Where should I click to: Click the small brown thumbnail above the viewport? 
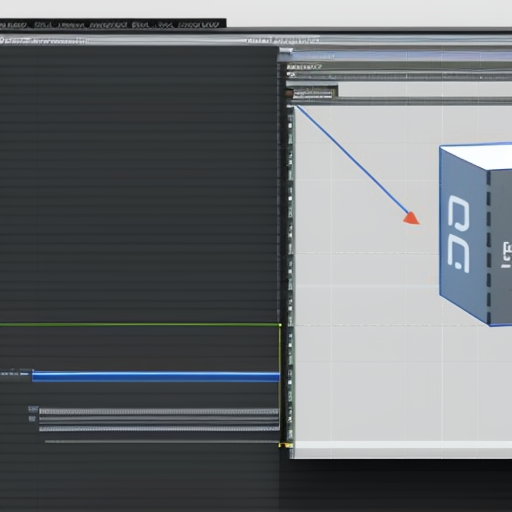click(289, 93)
